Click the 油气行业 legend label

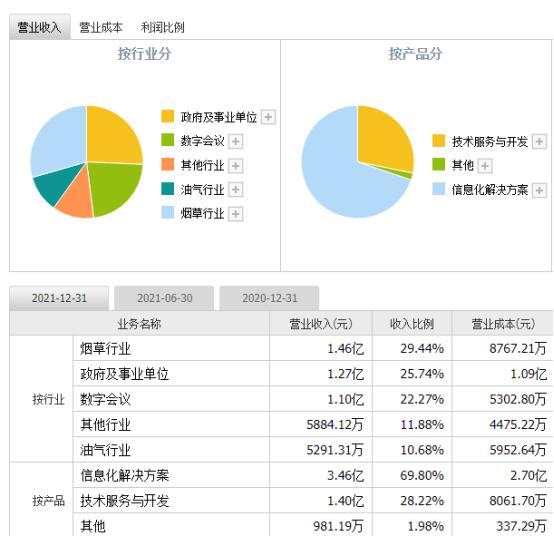pos(202,190)
